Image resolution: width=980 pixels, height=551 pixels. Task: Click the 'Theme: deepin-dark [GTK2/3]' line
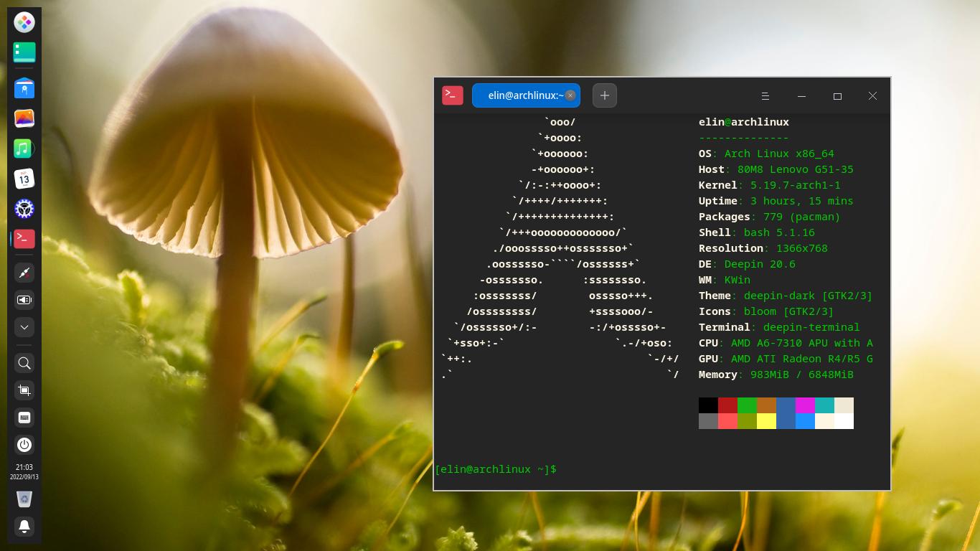(x=786, y=296)
